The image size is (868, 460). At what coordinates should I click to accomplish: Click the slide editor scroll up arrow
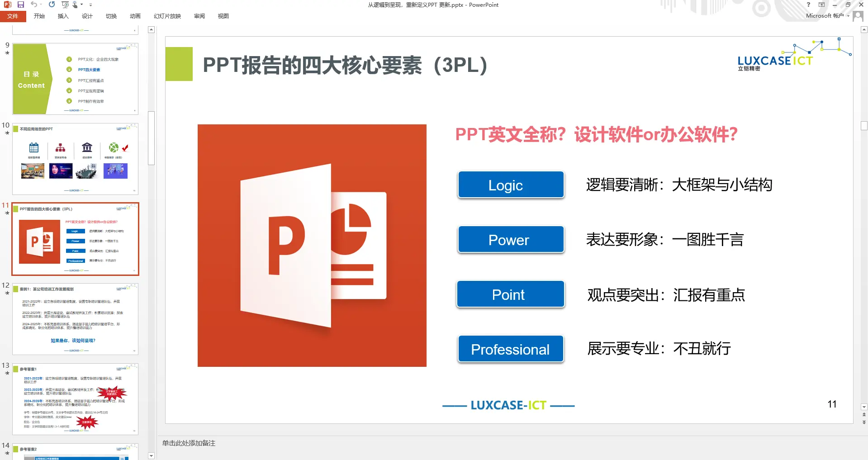click(x=864, y=30)
